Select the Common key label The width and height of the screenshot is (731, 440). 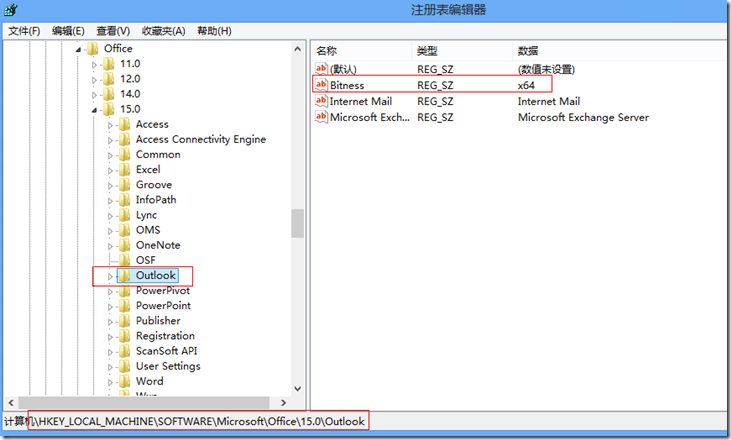coord(158,154)
